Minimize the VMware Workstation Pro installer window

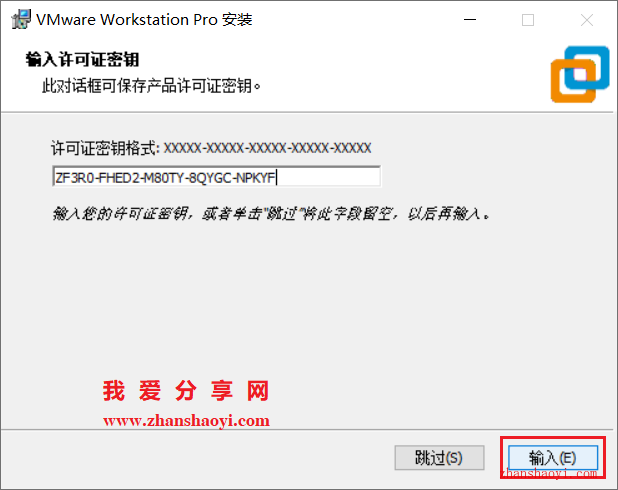click(x=469, y=19)
